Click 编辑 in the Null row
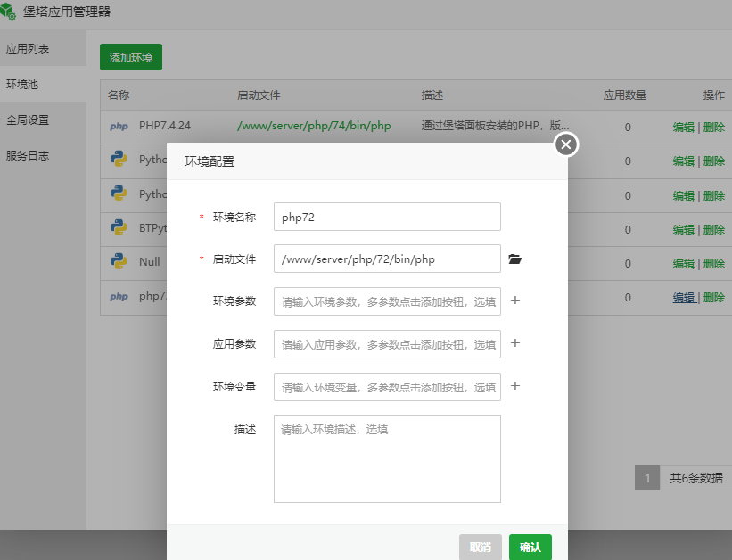732x560 pixels. point(684,263)
